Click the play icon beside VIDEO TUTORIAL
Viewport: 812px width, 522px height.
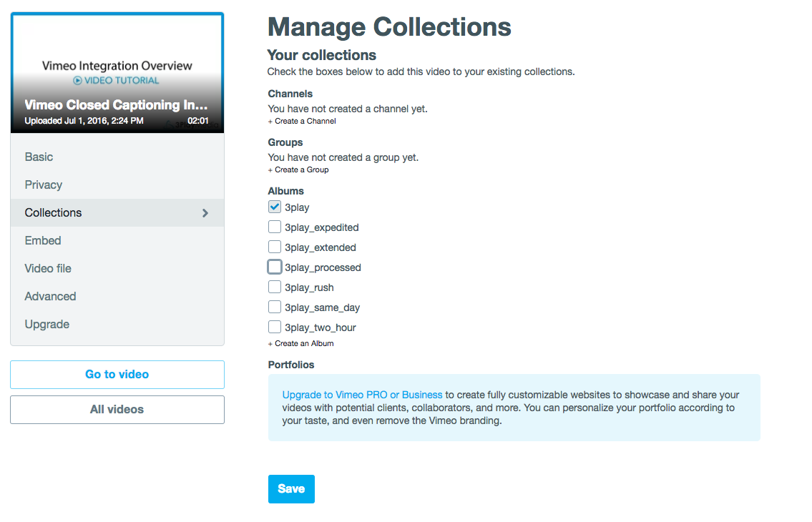tap(77, 80)
